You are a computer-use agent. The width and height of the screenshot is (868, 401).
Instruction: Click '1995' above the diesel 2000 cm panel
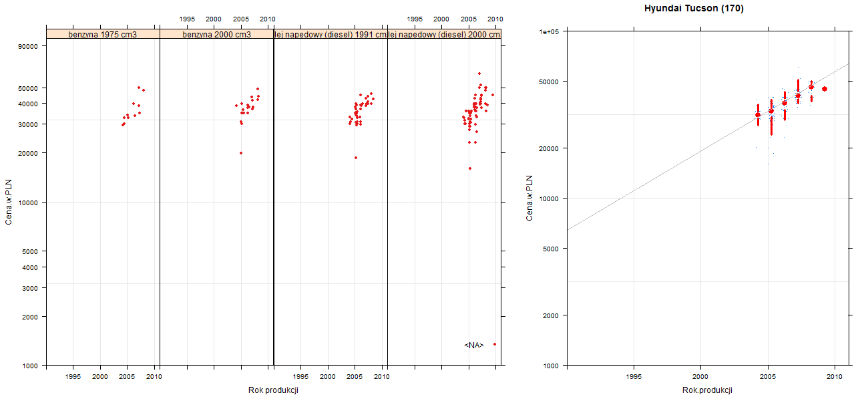pyautogui.click(x=414, y=19)
